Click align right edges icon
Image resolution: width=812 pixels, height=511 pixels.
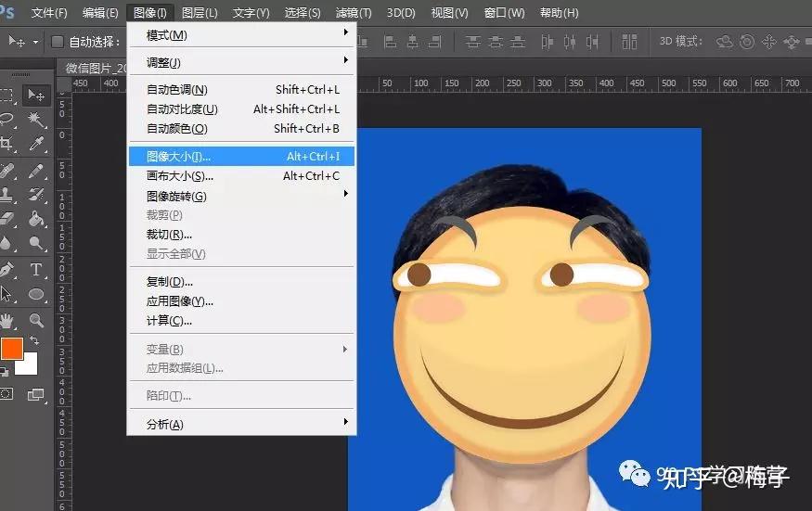435,42
